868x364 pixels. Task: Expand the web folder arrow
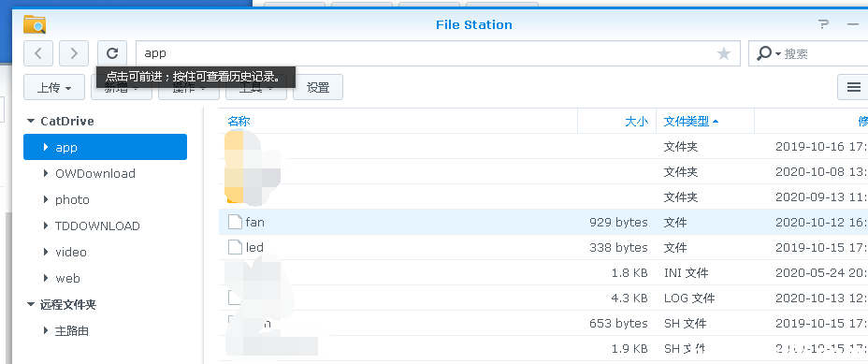point(46,278)
